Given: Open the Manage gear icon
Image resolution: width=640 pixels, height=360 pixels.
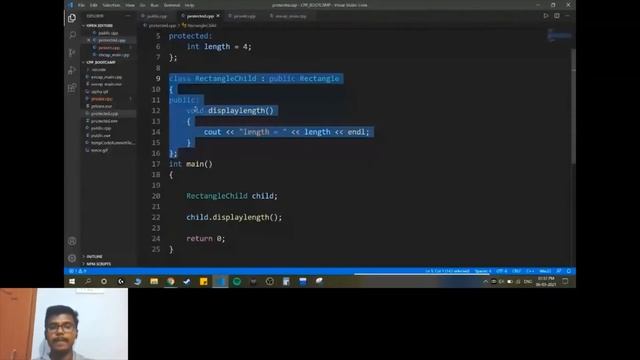Looking at the screenshot, I should 72,258.
